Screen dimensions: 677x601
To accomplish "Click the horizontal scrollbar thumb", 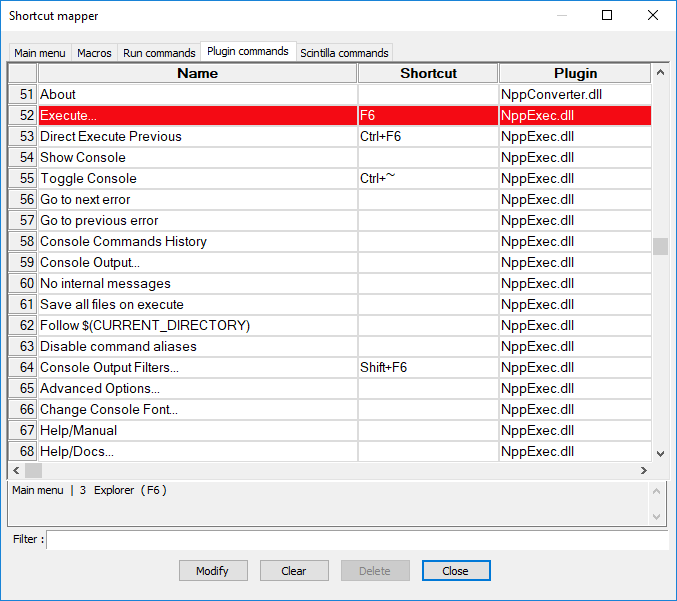I will pyautogui.click(x=33, y=470).
